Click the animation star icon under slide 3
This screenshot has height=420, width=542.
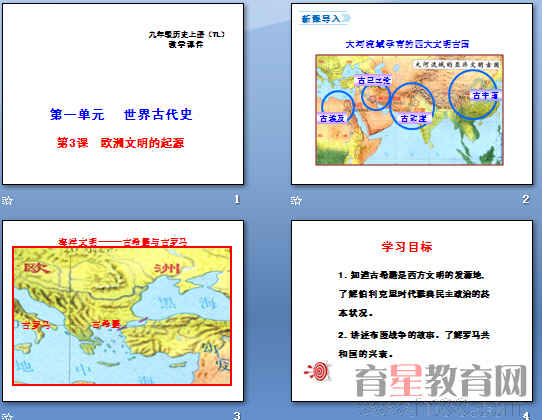click(7, 416)
